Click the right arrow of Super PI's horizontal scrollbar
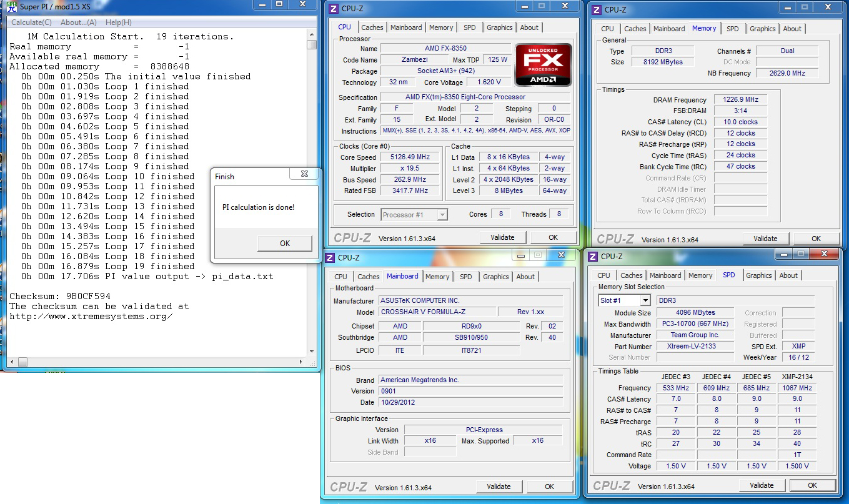This screenshot has width=849, height=504. coord(301,362)
